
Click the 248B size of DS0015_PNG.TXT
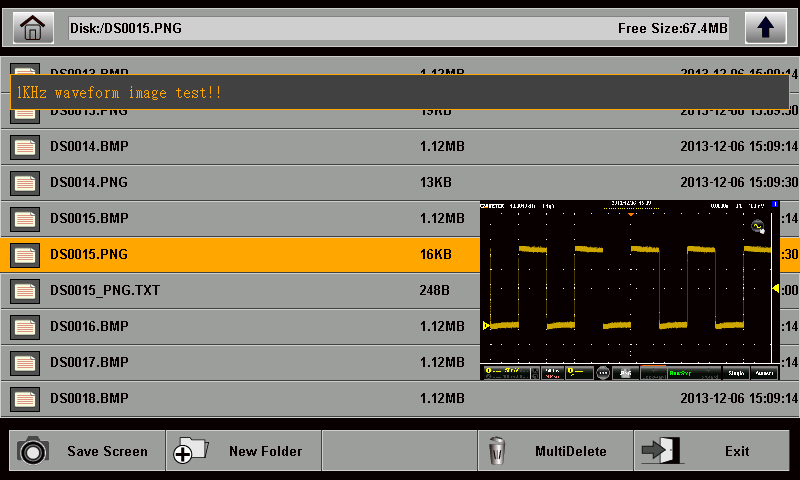point(435,290)
